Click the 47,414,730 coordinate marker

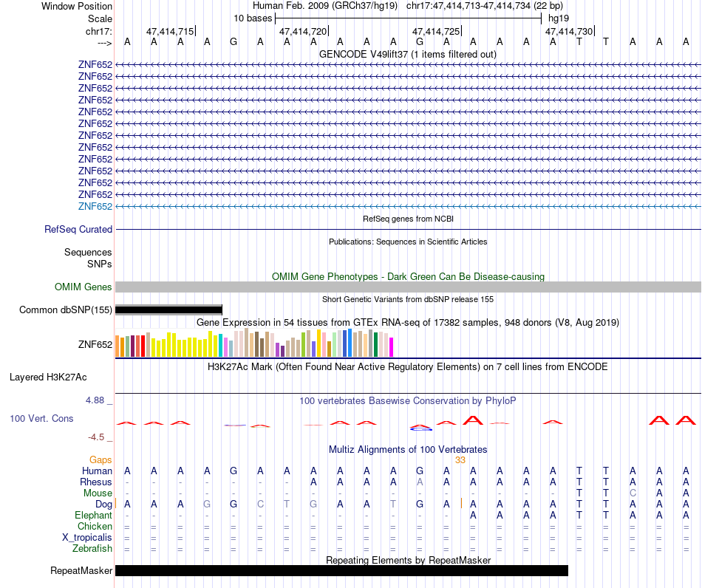click(x=569, y=31)
